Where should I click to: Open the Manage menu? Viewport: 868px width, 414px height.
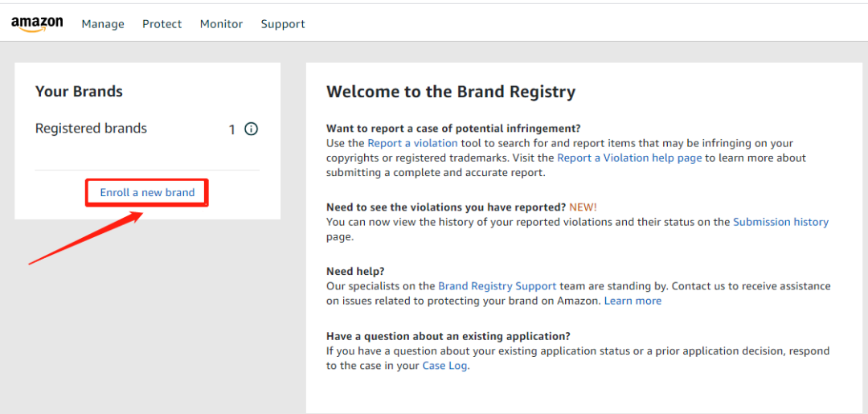tap(103, 24)
